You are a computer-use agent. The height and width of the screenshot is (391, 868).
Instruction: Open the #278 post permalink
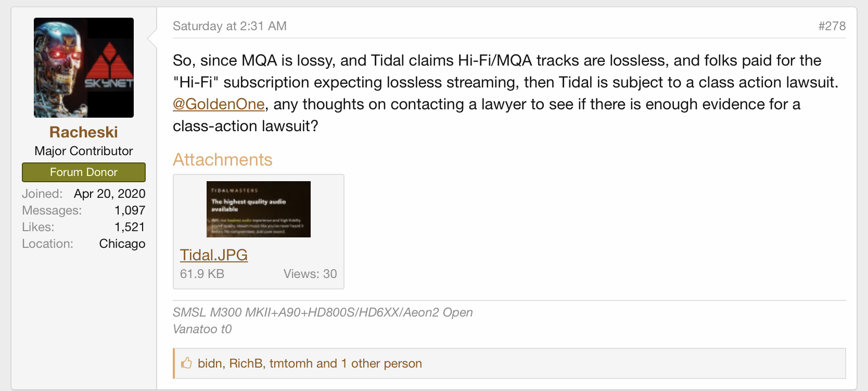[x=832, y=26]
